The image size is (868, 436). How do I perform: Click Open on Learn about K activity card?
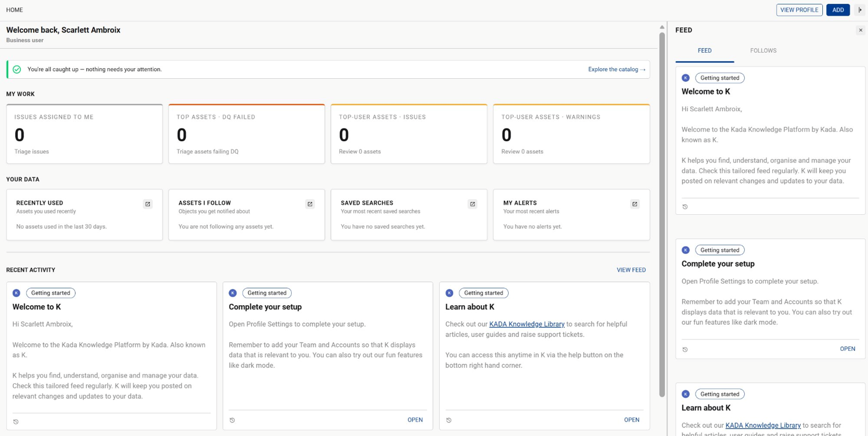631,420
